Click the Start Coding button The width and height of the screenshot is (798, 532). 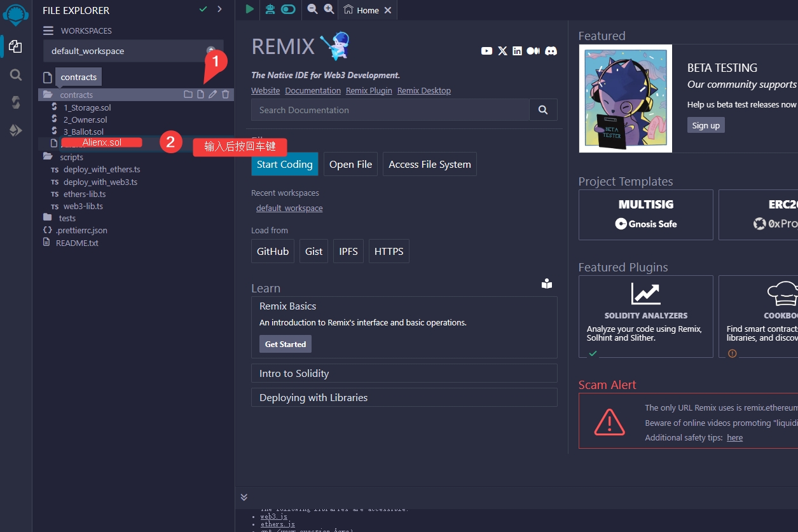click(284, 164)
